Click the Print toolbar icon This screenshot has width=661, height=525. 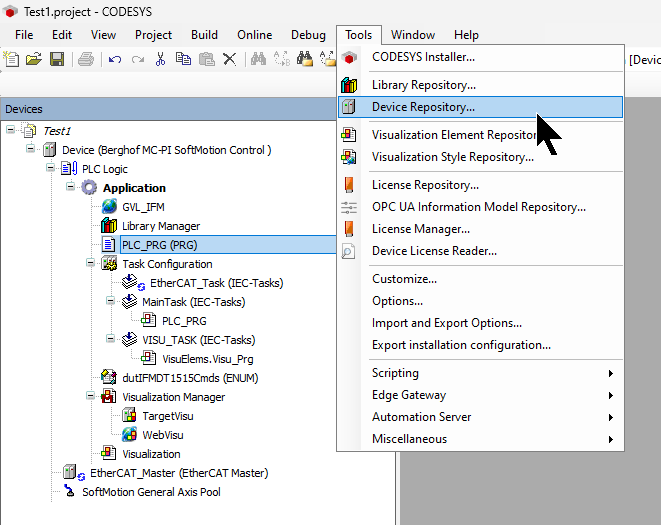pos(86,59)
